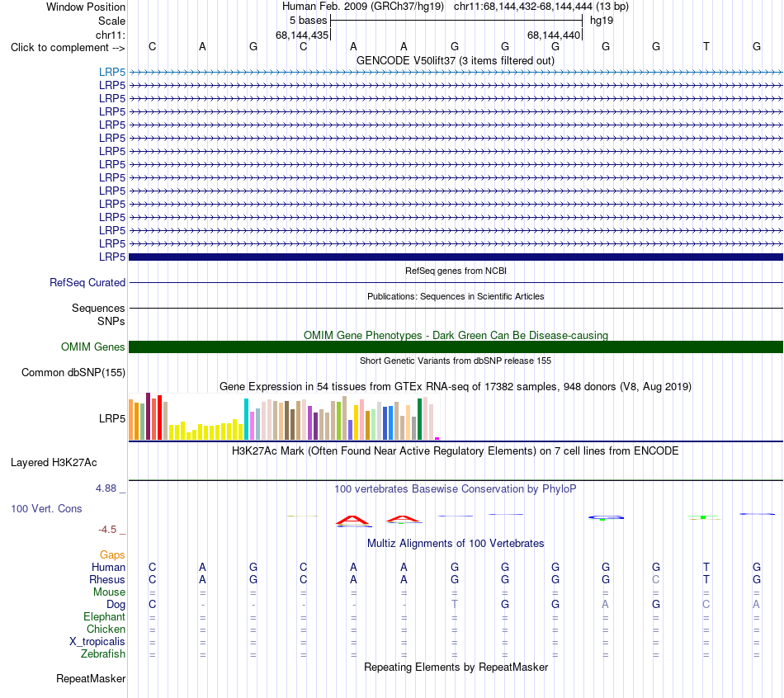This screenshot has width=784, height=698.
Task: Open '100 vertebrates Basewise Conservation by PhyloP' title
Action: pyautogui.click(x=456, y=489)
